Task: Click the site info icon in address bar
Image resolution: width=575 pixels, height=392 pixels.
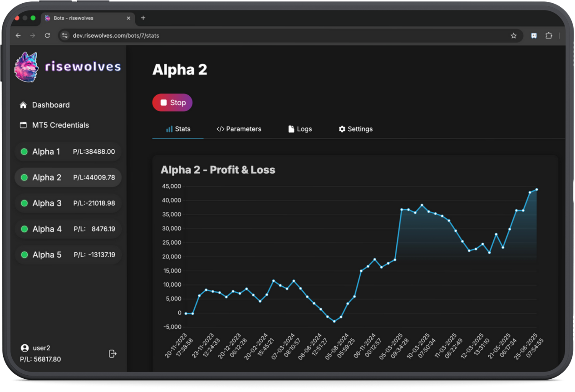Action: pyautogui.click(x=65, y=35)
